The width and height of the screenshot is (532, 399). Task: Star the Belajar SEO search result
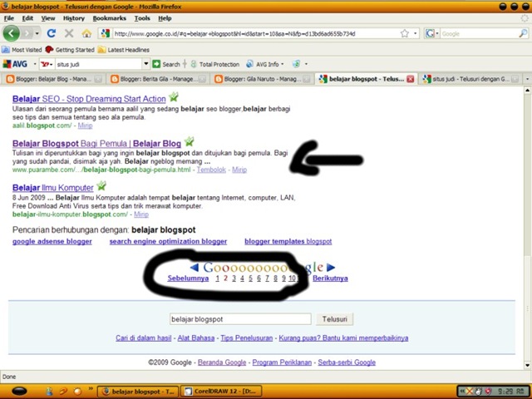pyautogui.click(x=174, y=97)
